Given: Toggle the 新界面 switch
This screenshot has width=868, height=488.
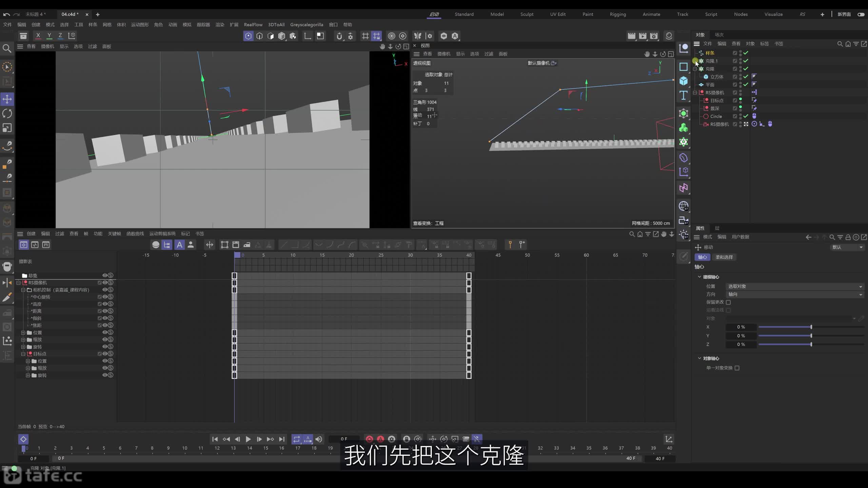Looking at the screenshot, I should pos(861,14).
